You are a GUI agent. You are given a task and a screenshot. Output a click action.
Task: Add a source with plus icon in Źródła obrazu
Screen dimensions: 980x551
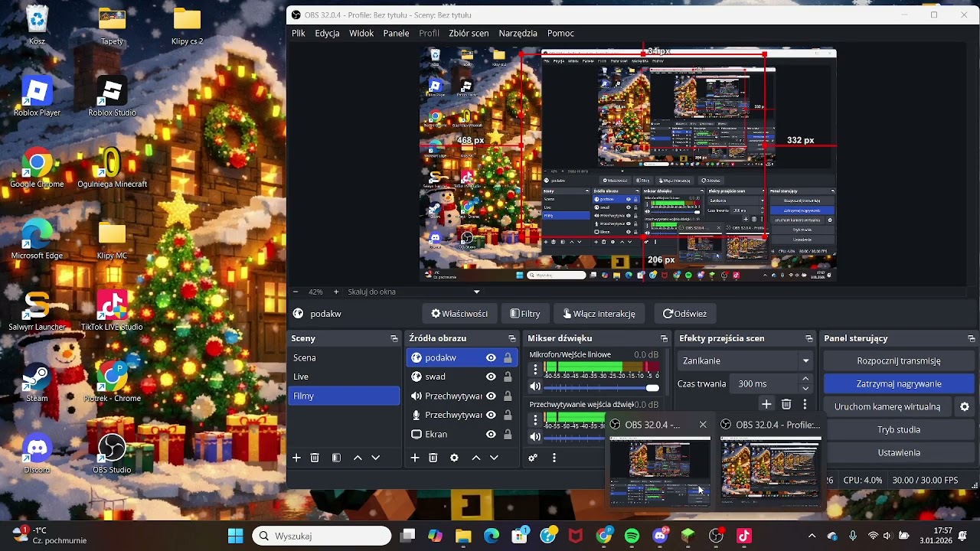pyautogui.click(x=415, y=458)
